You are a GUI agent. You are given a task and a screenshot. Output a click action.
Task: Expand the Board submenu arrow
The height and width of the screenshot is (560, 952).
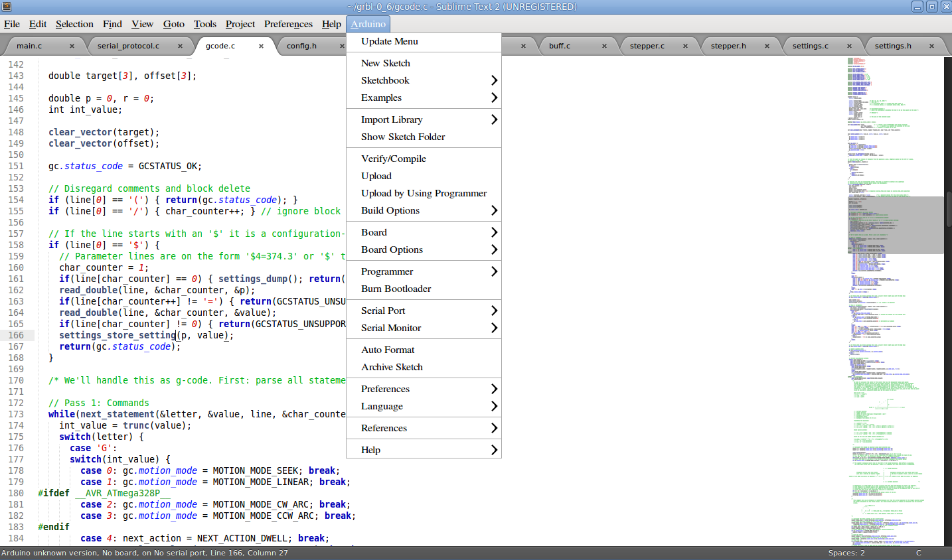493,232
